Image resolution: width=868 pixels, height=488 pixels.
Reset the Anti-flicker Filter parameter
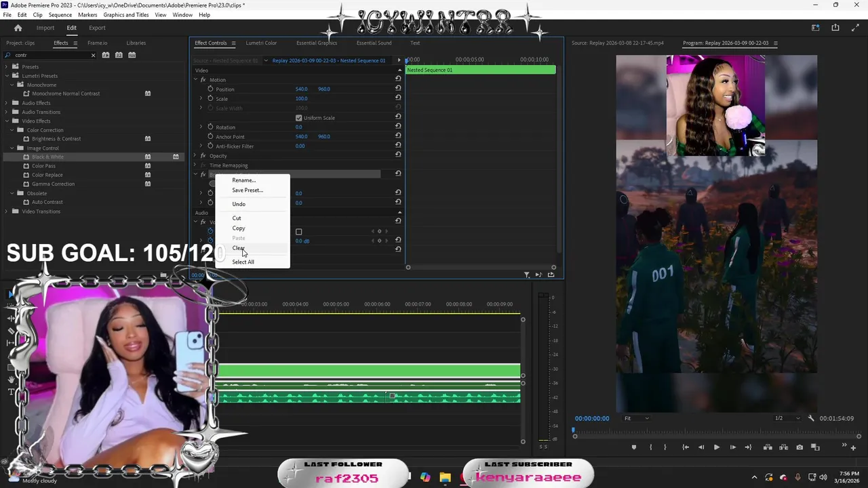pyautogui.click(x=398, y=146)
